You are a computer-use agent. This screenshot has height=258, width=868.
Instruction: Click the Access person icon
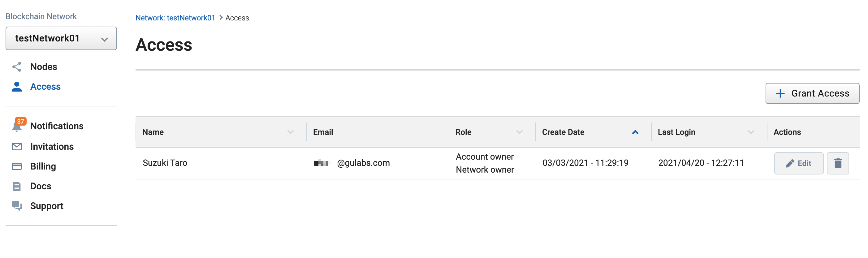[16, 87]
